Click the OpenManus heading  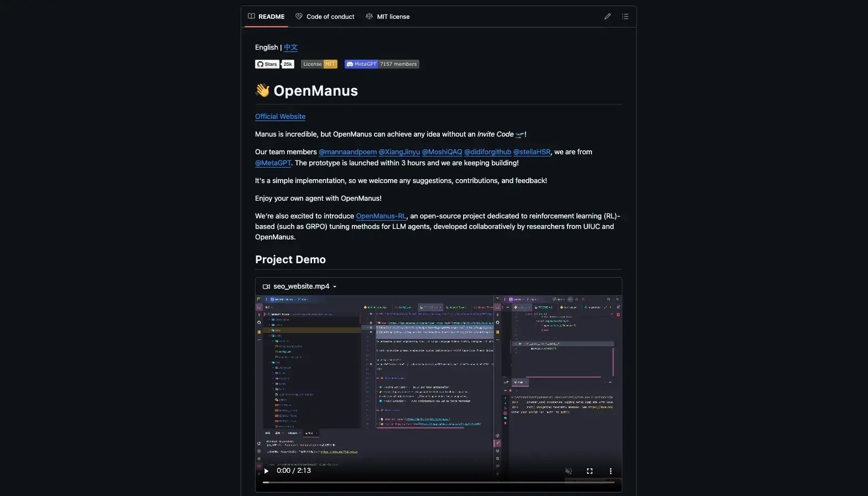pyautogui.click(x=315, y=91)
